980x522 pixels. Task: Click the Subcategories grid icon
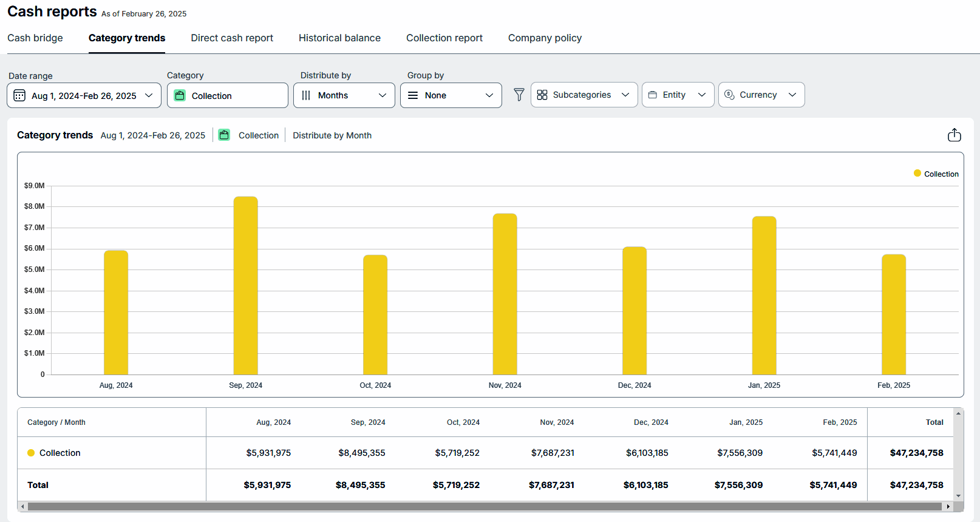pyautogui.click(x=542, y=95)
